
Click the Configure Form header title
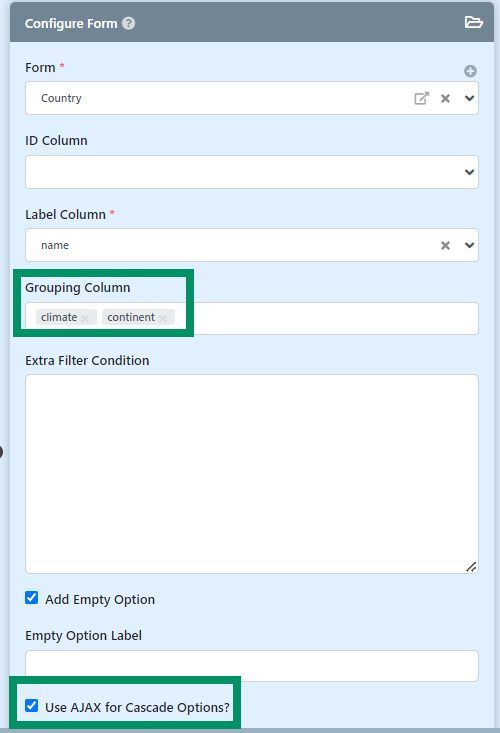[x=71, y=23]
